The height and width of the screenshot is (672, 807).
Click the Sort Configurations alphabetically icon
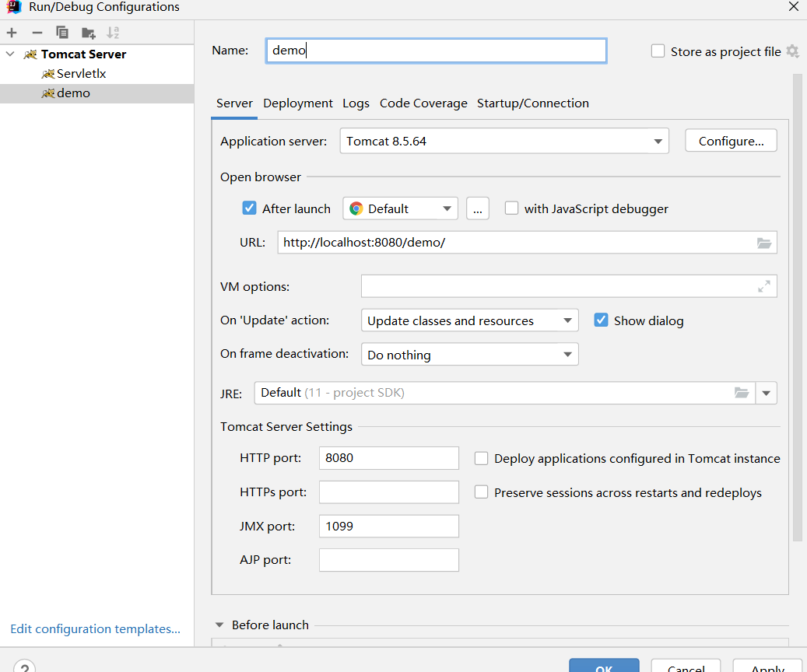tap(113, 33)
